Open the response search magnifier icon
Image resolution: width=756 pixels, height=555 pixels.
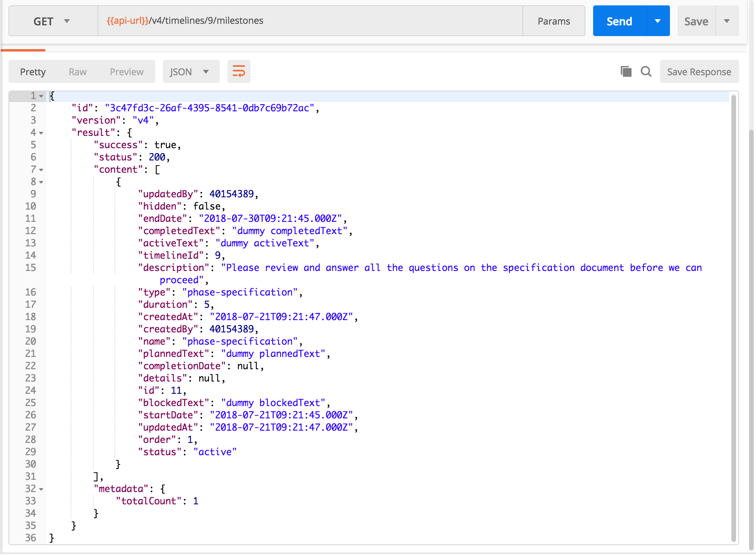(646, 71)
